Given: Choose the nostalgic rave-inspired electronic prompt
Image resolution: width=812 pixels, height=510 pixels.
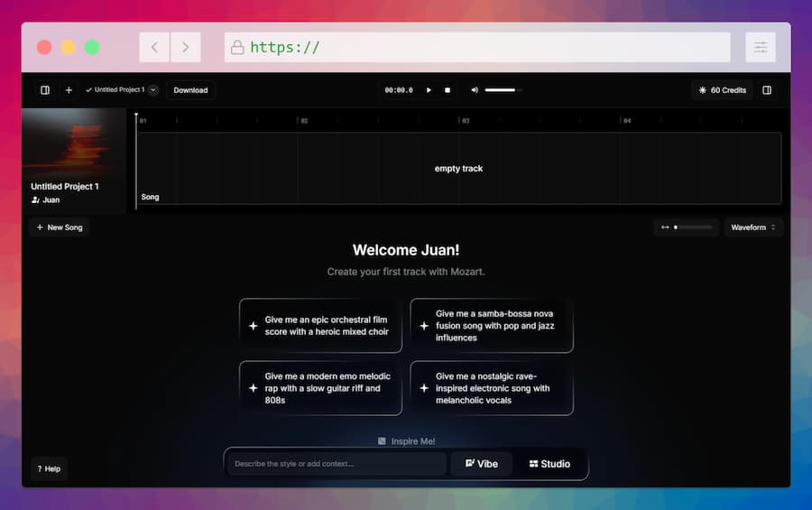Looking at the screenshot, I should click(492, 388).
